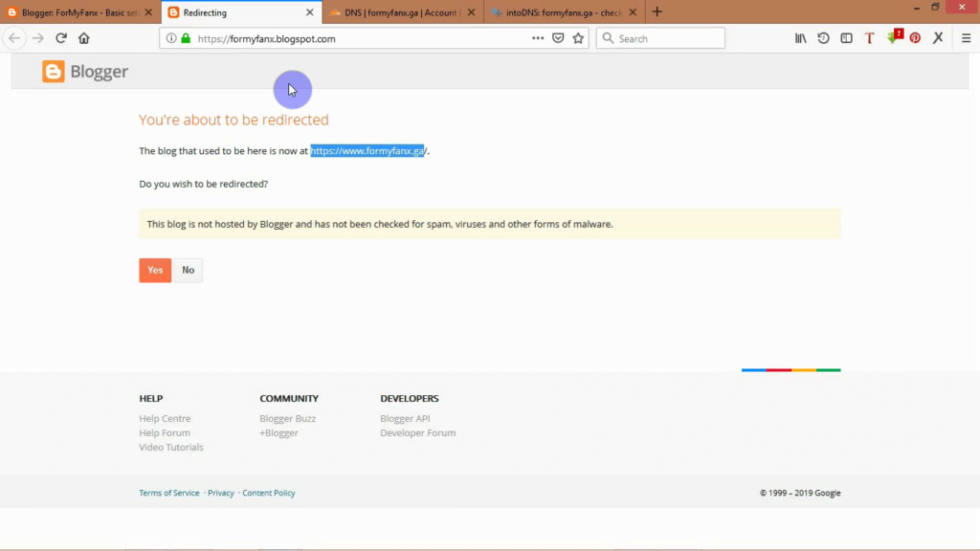Open the Library icon in the toolbar
The width and height of the screenshot is (980, 551).
[x=800, y=38]
